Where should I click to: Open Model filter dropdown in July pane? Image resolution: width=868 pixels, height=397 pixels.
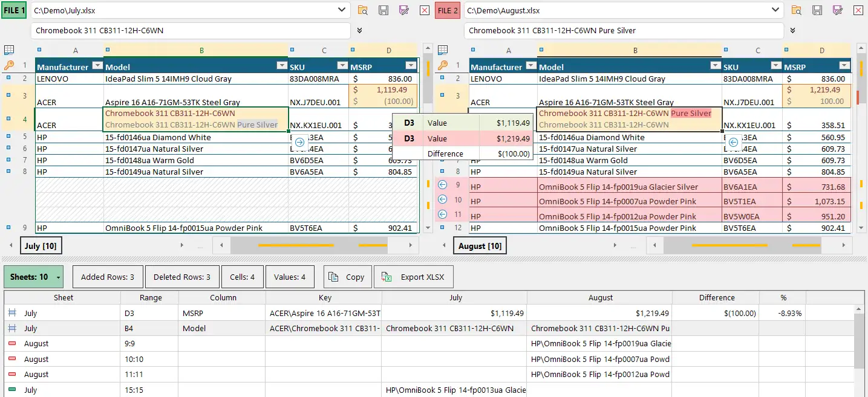(281, 66)
